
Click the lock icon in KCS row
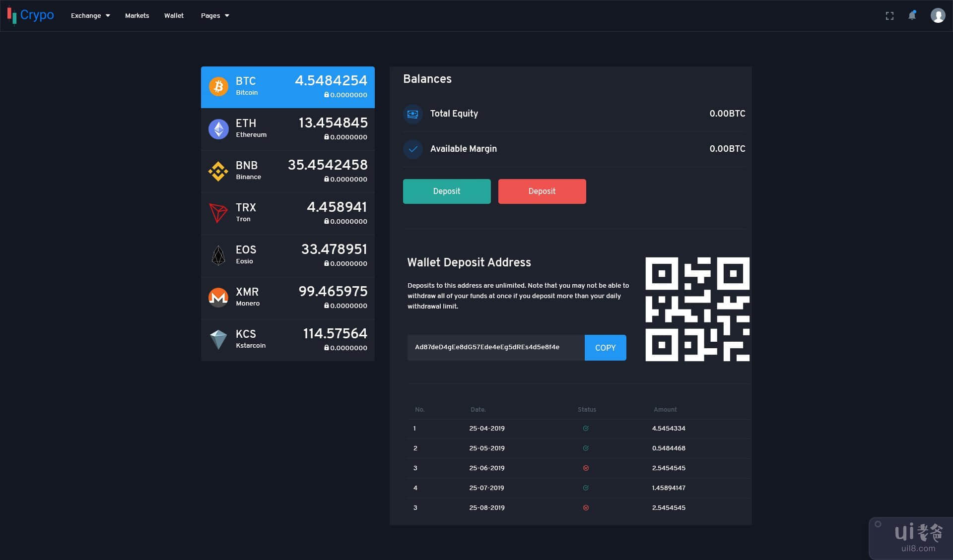pyautogui.click(x=327, y=348)
